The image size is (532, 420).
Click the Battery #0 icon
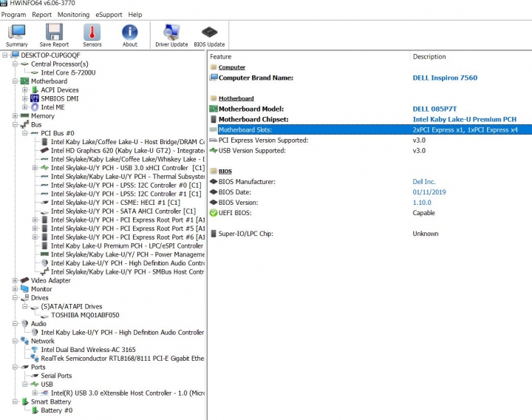tap(35, 410)
